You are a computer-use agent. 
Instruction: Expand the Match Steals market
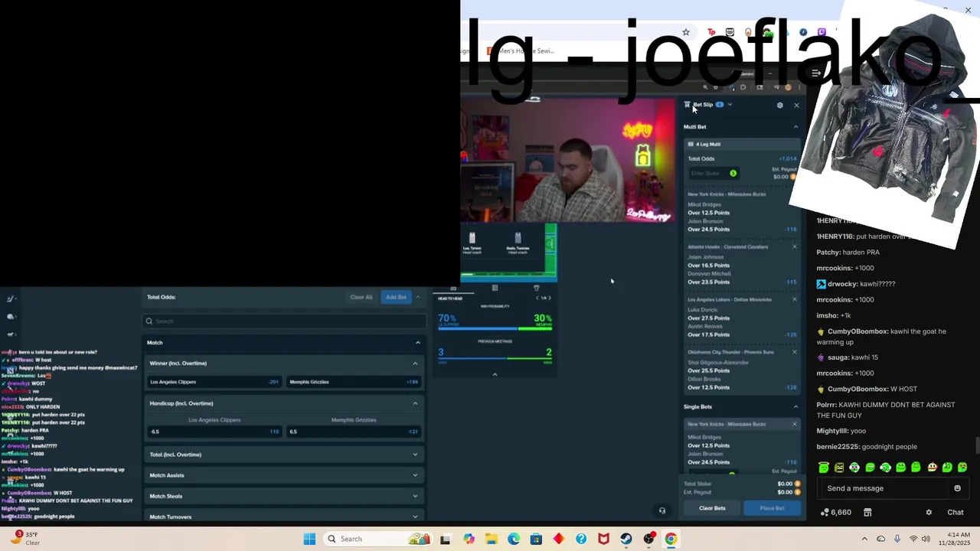[x=416, y=496]
